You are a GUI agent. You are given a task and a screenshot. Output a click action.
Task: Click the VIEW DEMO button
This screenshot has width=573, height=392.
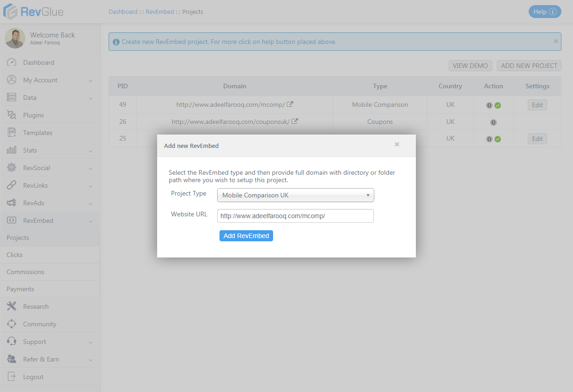point(470,66)
